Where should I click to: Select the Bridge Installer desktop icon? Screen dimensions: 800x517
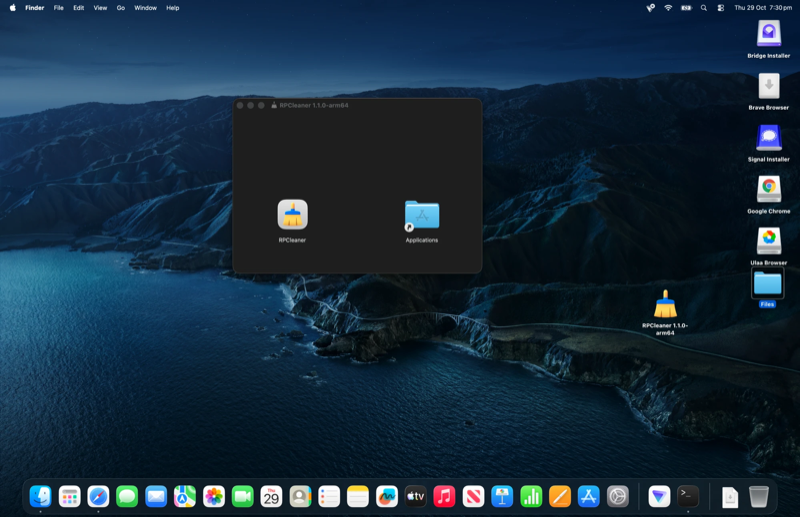tap(769, 34)
